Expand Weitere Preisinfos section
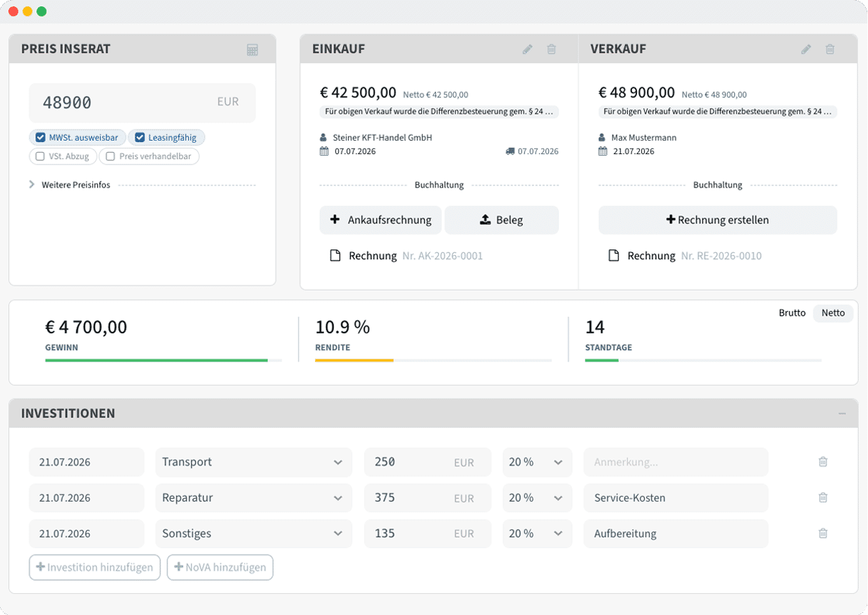 click(70, 185)
